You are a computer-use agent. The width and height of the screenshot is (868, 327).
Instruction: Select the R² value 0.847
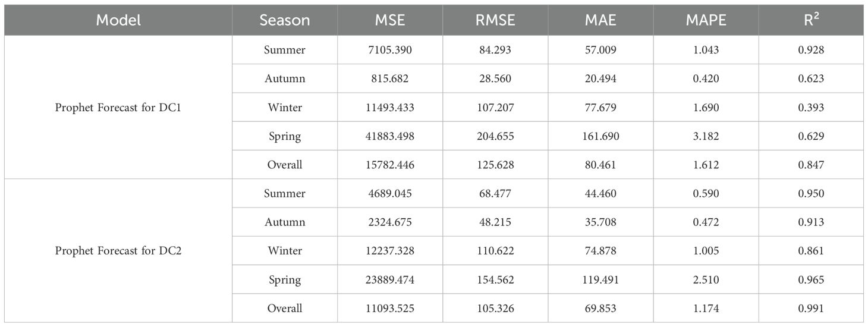812,165
